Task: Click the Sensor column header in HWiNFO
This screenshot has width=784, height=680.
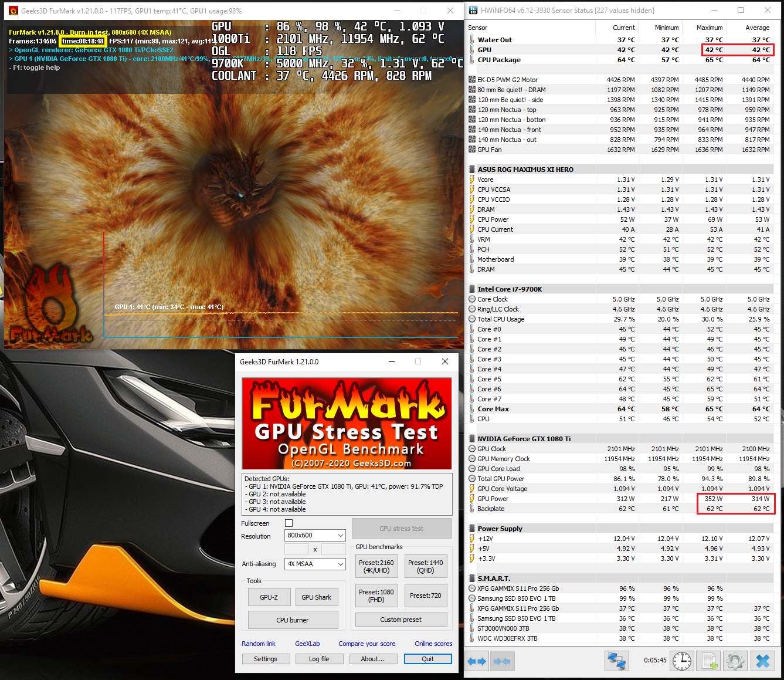Action: [x=531, y=28]
